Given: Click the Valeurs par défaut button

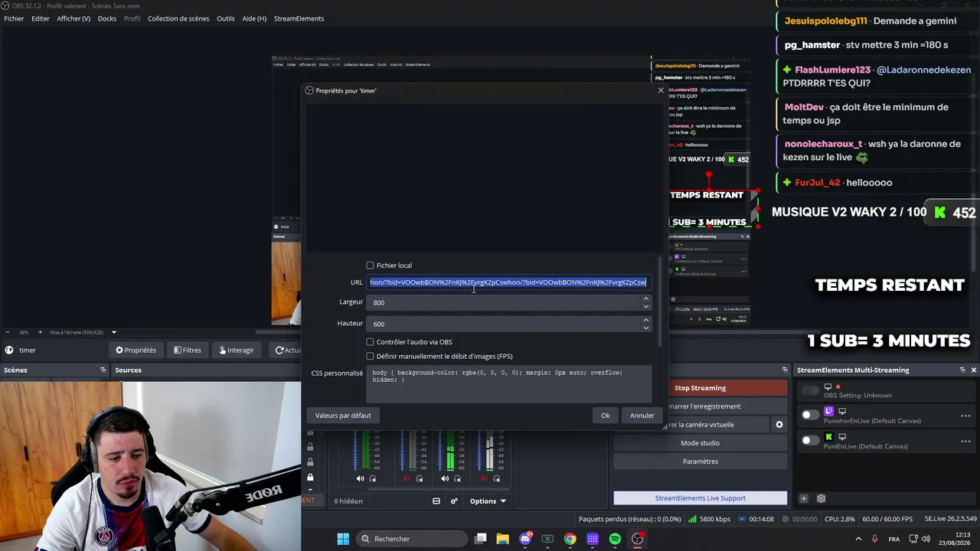Looking at the screenshot, I should tap(343, 416).
